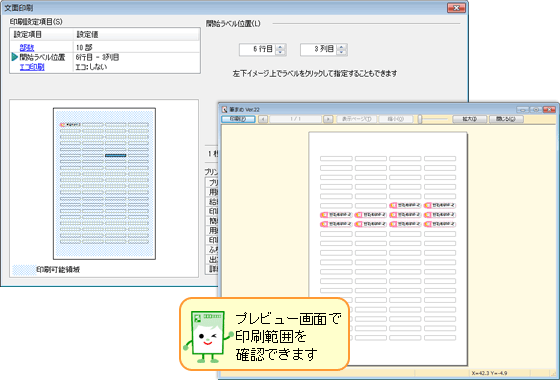
Task: Click the first top-left label in layout thumbnail
Action: [x=70, y=125]
